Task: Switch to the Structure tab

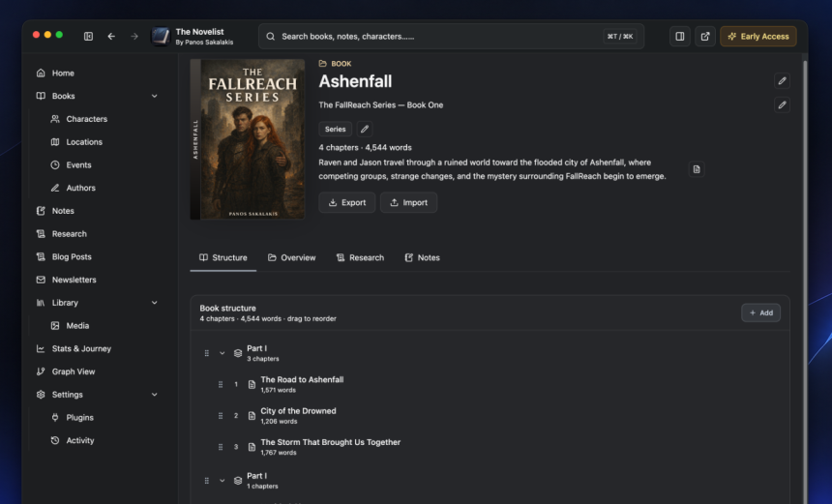Action: click(x=223, y=258)
